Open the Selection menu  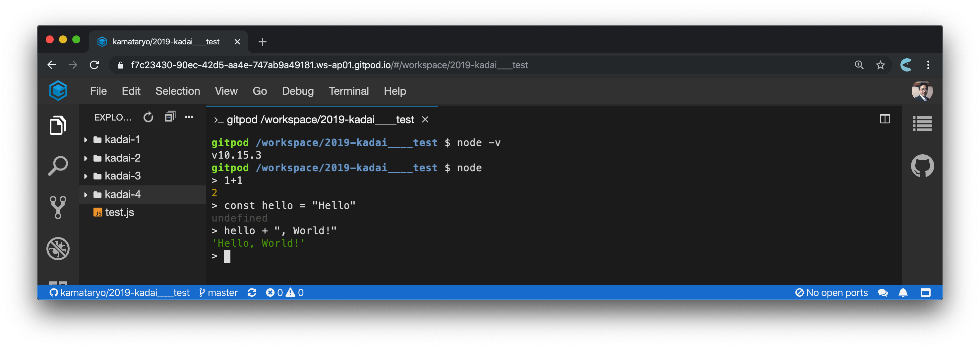click(x=178, y=91)
